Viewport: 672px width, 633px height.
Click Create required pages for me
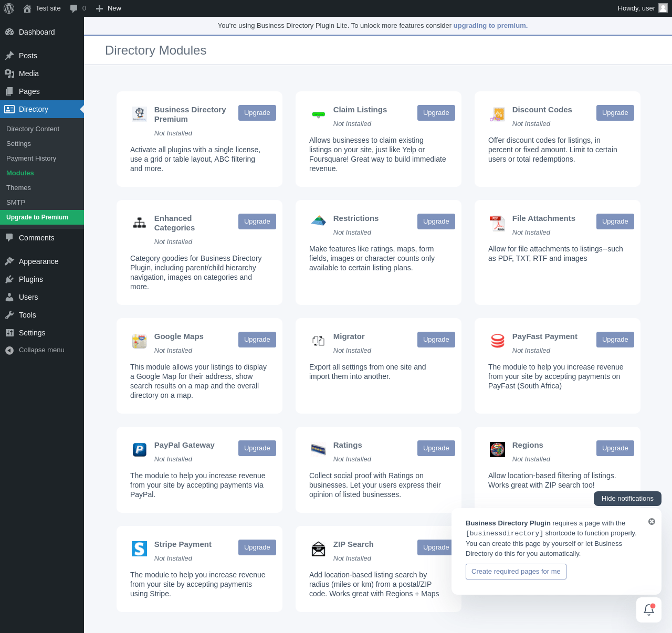point(516,572)
